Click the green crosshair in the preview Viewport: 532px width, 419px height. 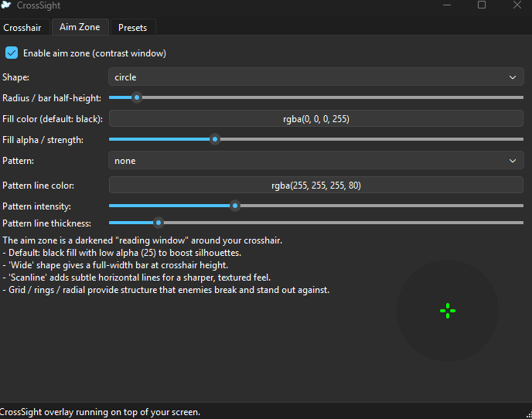[448, 311]
